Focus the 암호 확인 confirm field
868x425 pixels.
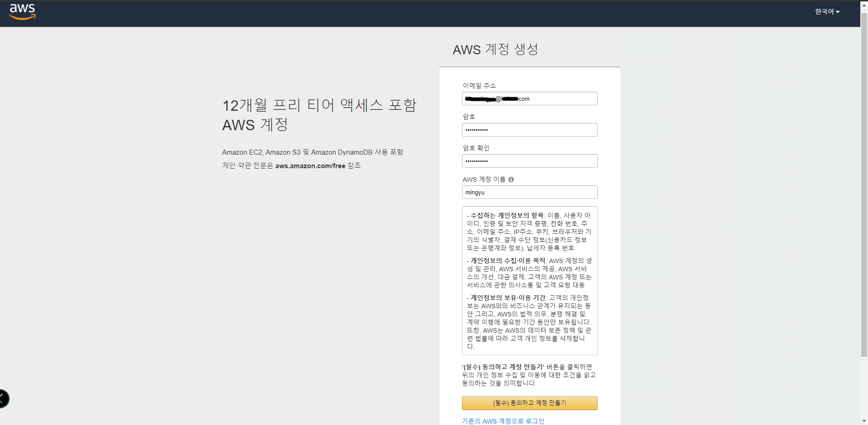[529, 161]
